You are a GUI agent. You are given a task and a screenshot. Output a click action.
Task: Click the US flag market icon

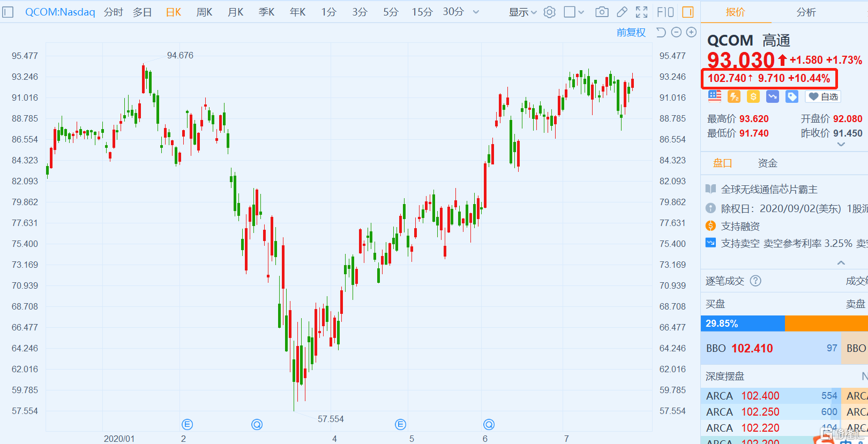pos(715,96)
